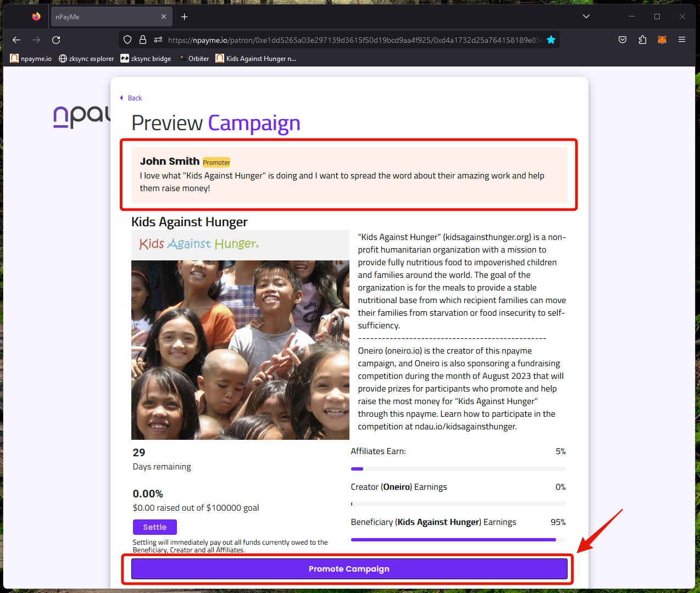Viewport: 700px width, 593px height.
Task: Click the Beneficiary Earnings 95% value
Action: tap(558, 522)
